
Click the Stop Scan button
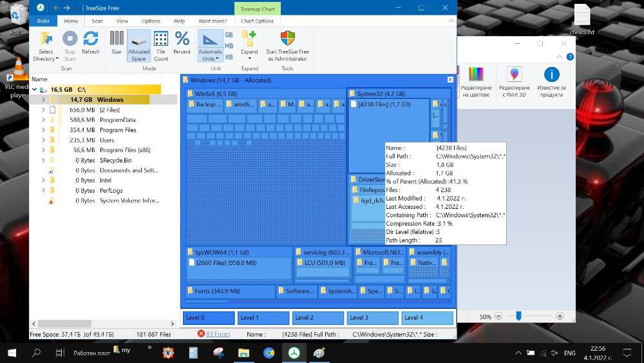(x=70, y=46)
